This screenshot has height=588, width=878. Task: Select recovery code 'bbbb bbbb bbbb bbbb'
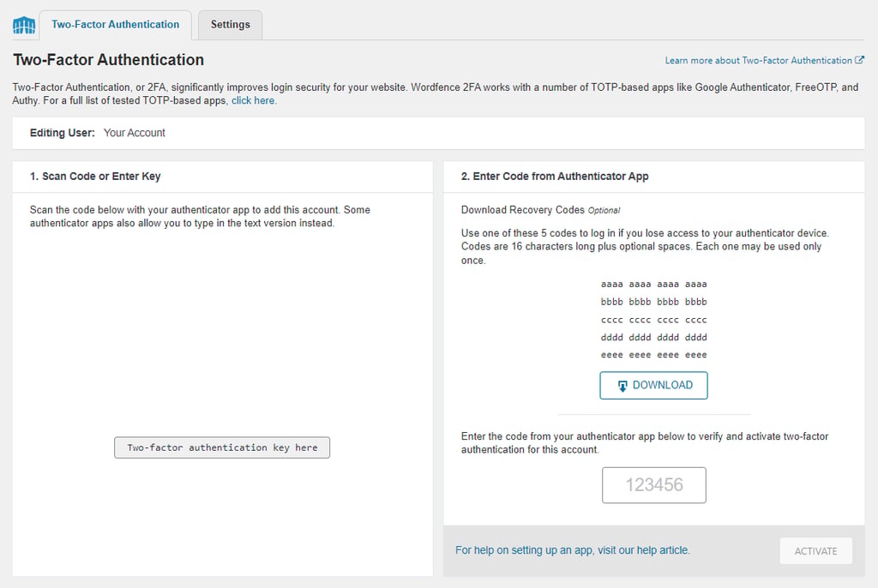(653, 302)
